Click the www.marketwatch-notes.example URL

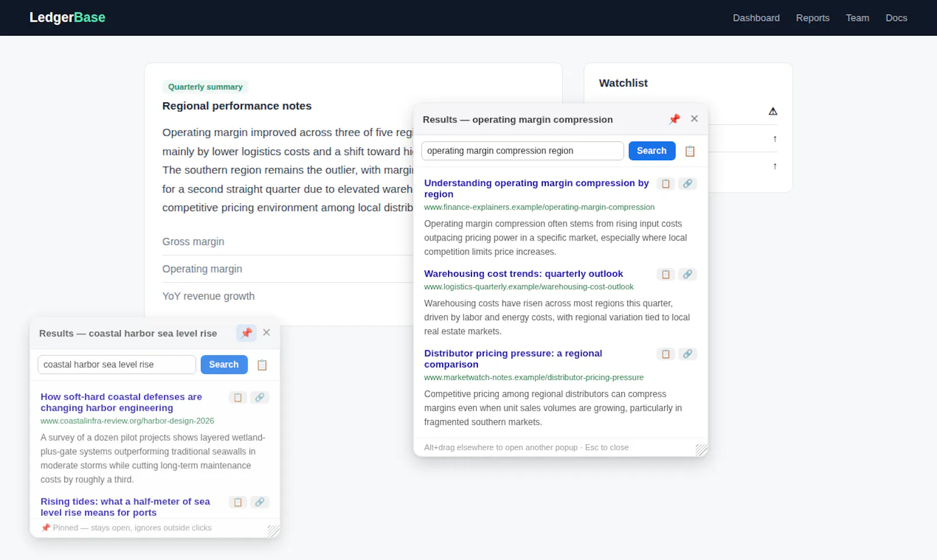click(534, 377)
